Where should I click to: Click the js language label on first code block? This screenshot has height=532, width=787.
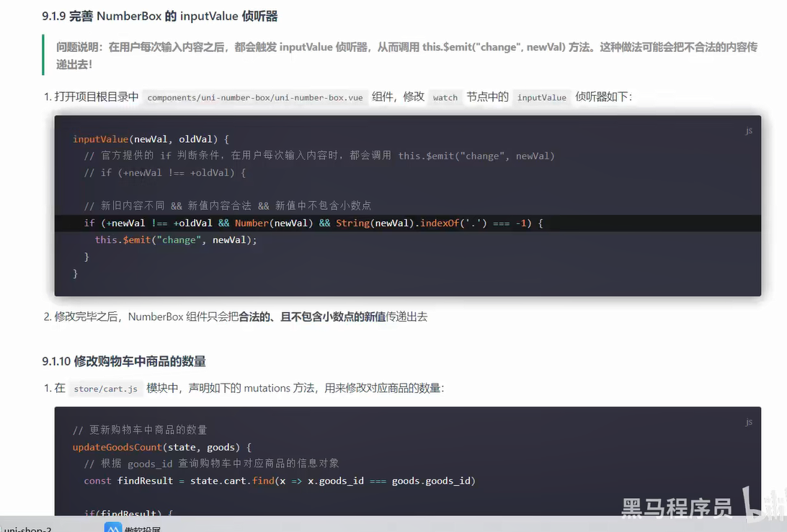pyautogui.click(x=748, y=130)
